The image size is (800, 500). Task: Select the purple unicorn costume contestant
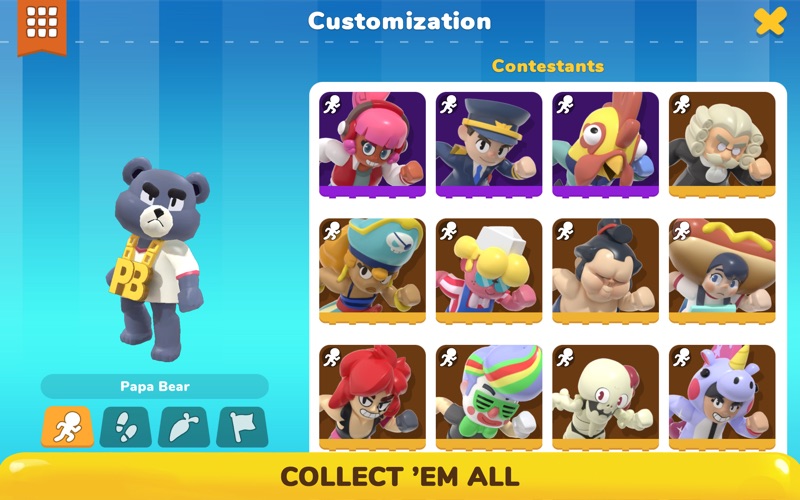coord(722,397)
